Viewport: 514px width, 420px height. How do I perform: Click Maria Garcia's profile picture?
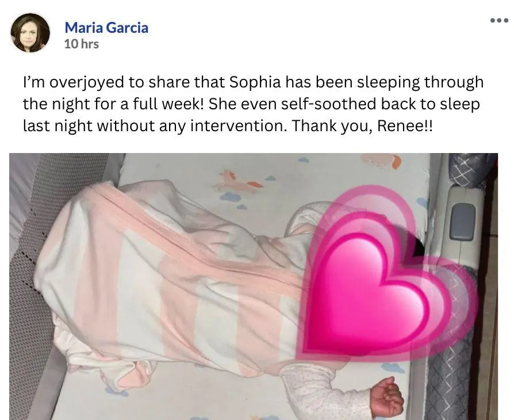coord(30,32)
